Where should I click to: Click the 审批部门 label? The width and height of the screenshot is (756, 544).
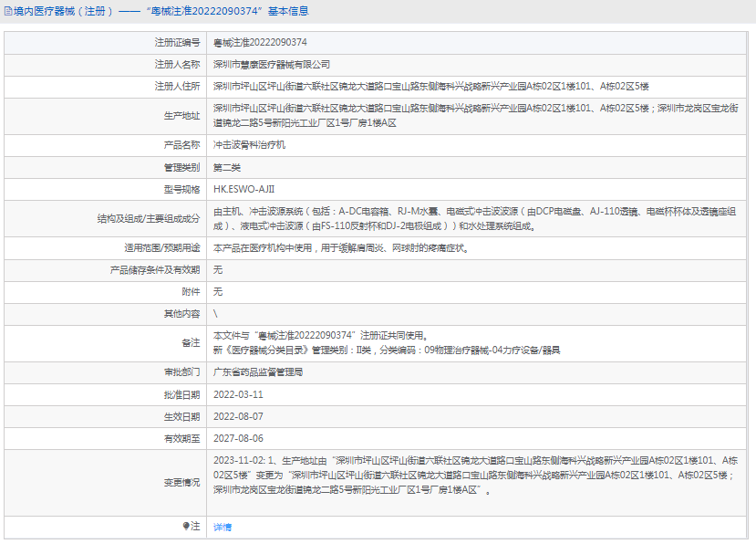(181, 372)
